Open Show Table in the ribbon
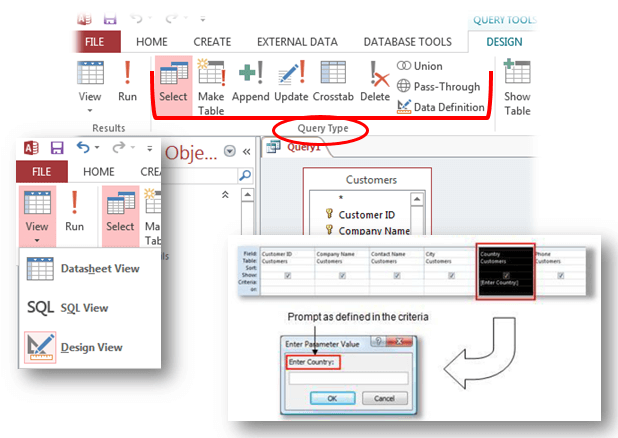The width and height of the screenshot is (618, 438). (517, 84)
